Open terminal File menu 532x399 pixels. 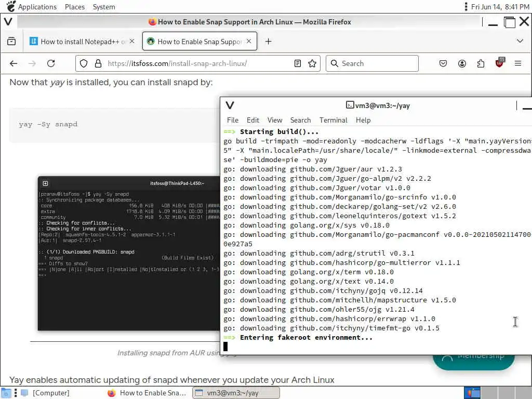[233, 120]
